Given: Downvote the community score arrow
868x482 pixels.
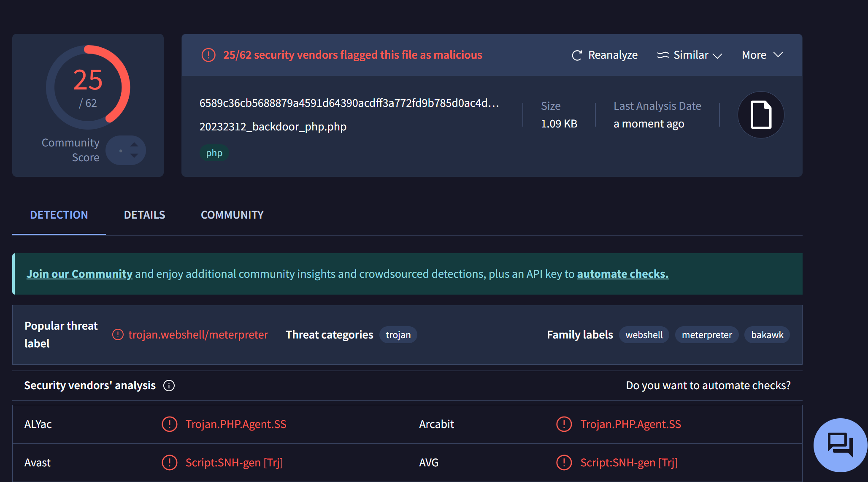Looking at the screenshot, I should [134, 156].
